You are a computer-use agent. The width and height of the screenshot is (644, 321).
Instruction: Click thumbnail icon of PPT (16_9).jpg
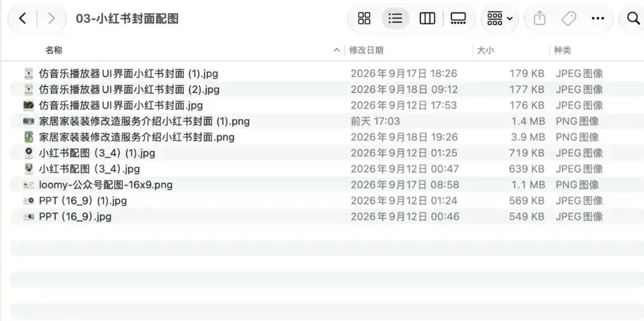[29, 217]
